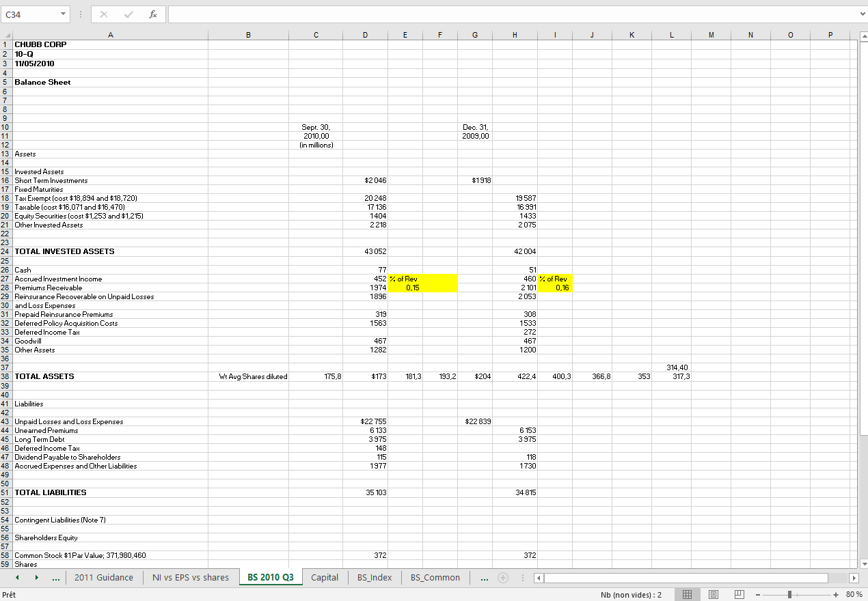Switch to Normal view icon
Screen dimensions: 868x601
pos(686,594)
